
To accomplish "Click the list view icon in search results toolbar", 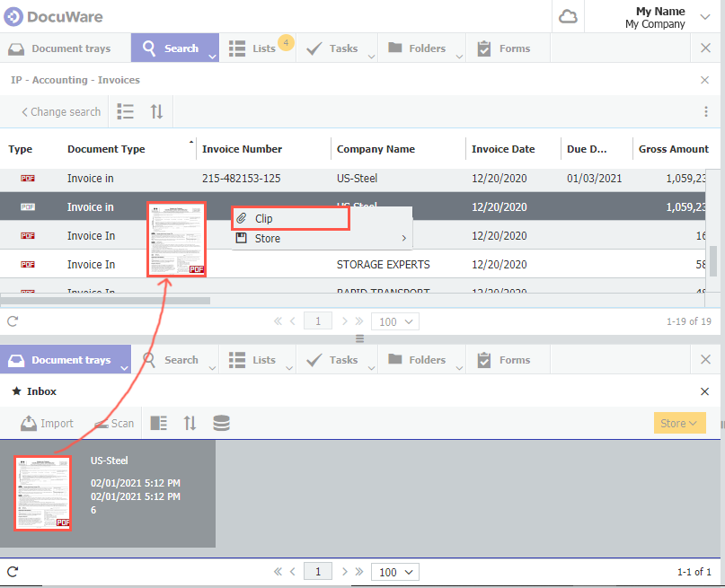I will pyautogui.click(x=126, y=111).
